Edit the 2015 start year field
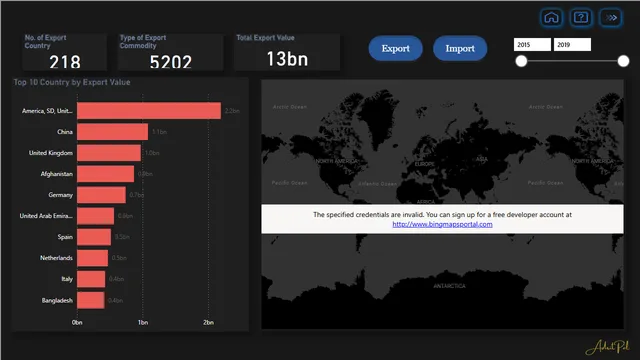 [x=532, y=44]
